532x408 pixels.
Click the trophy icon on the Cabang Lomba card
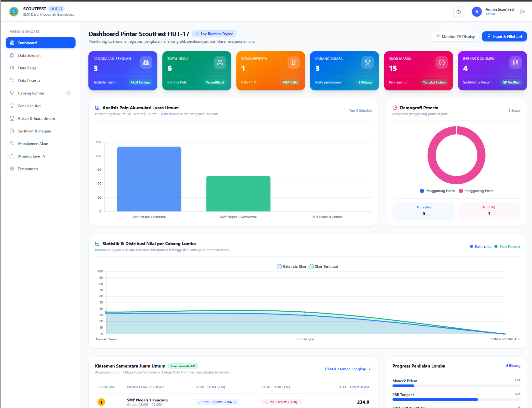click(368, 62)
